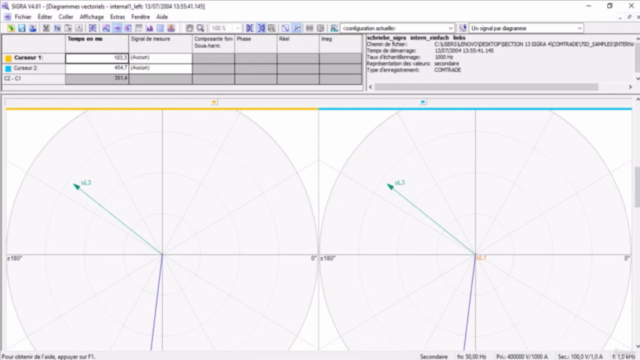Click the C2 - C1 row label

coord(13,78)
